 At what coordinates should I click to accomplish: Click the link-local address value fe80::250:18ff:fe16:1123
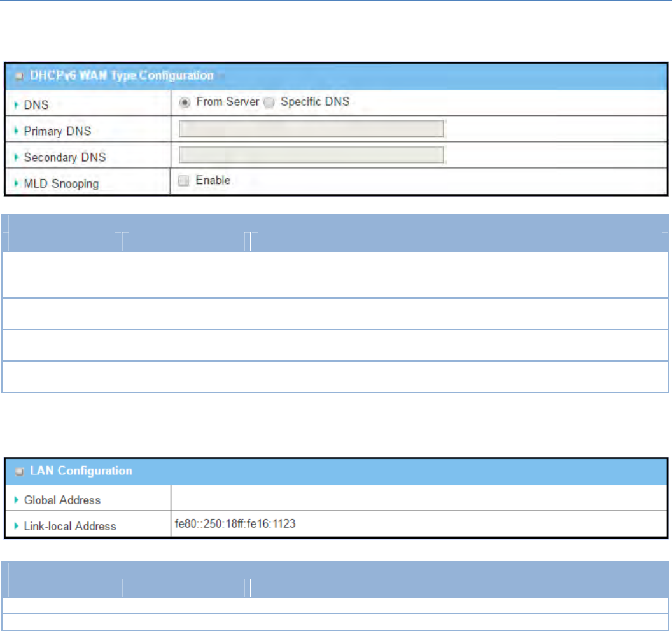pyautogui.click(x=235, y=524)
